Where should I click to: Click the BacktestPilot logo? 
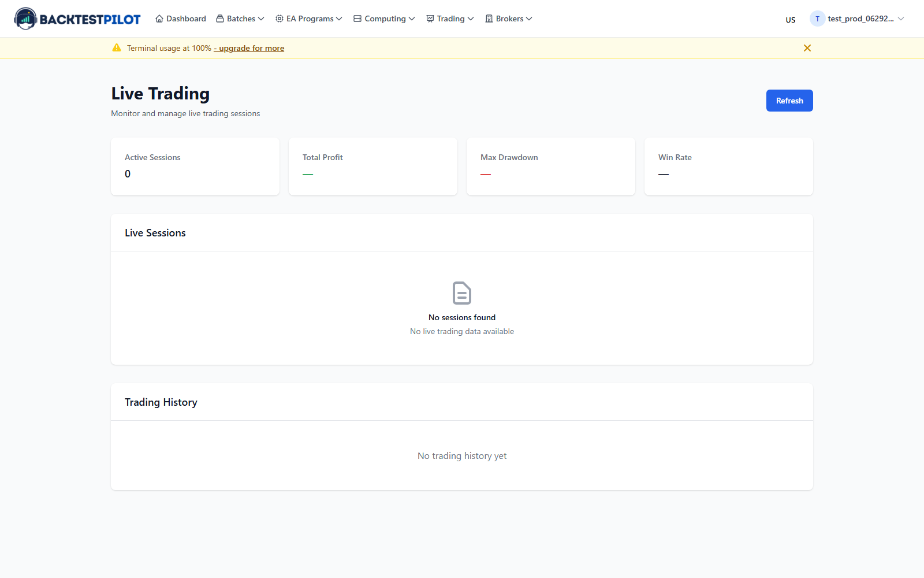(x=77, y=18)
